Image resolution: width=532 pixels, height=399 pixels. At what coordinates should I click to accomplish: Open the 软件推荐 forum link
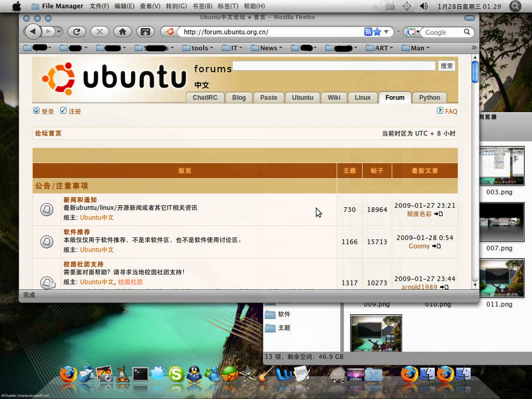click(77, 232)
